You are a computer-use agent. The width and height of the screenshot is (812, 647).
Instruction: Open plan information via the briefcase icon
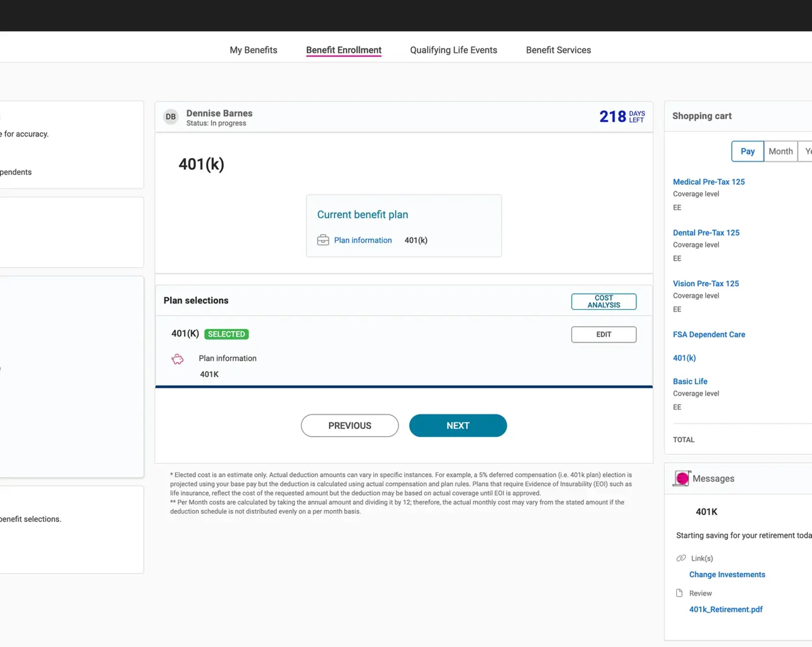322,240
